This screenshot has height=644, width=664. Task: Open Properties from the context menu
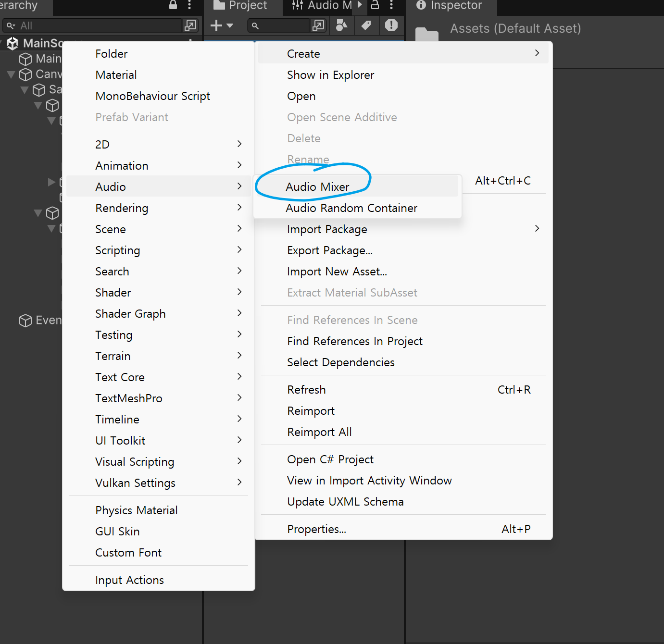pos(403,529)
